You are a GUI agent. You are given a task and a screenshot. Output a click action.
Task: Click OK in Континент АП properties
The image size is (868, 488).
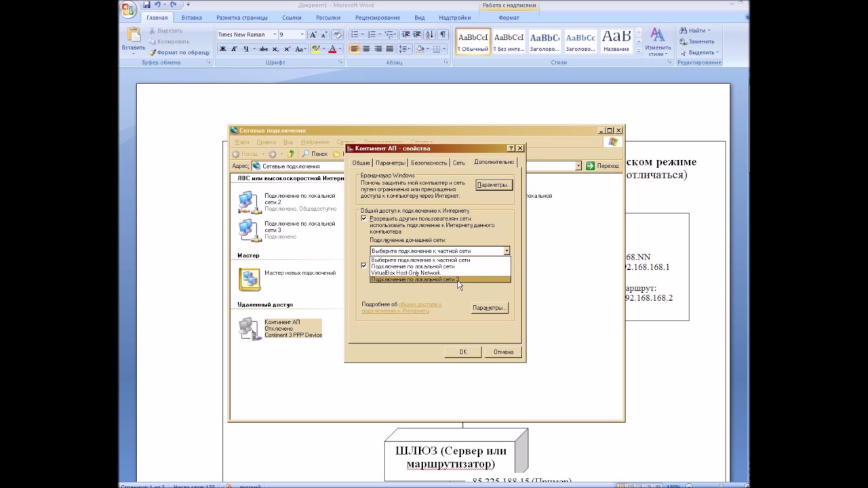click(x=463, y=352)
